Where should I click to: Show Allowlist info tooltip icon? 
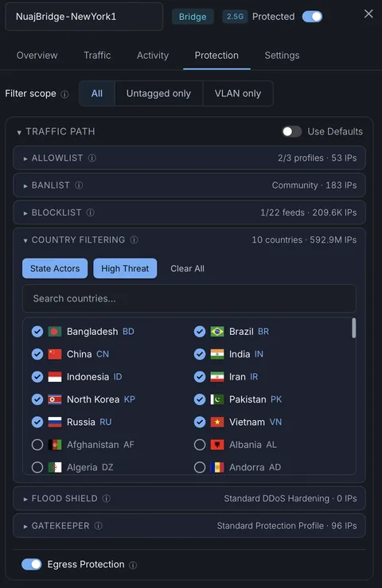[92, 158]
